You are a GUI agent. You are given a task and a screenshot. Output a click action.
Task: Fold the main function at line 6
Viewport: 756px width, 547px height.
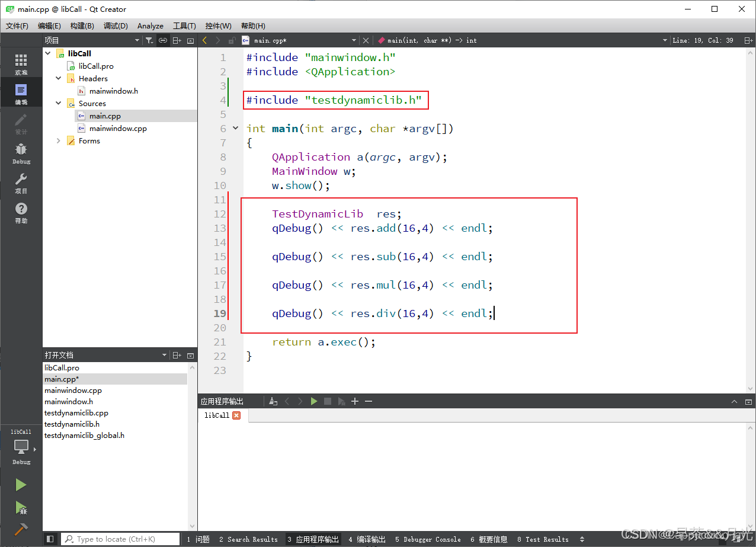(235, 128)
